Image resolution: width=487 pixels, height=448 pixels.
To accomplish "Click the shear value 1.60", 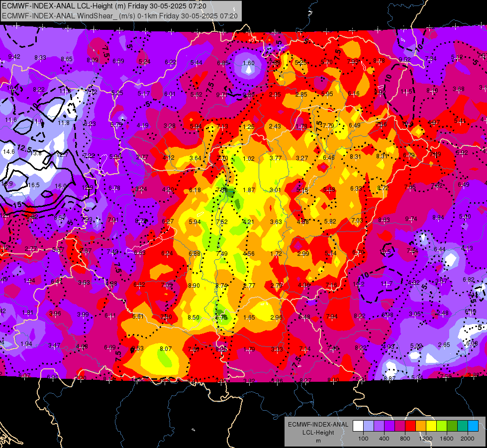I will pos(249,63).
